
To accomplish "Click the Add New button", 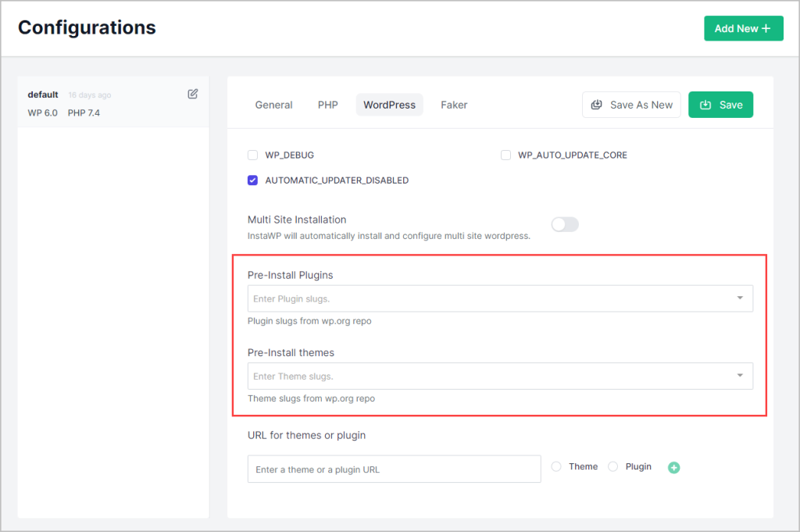I will 743,28.
